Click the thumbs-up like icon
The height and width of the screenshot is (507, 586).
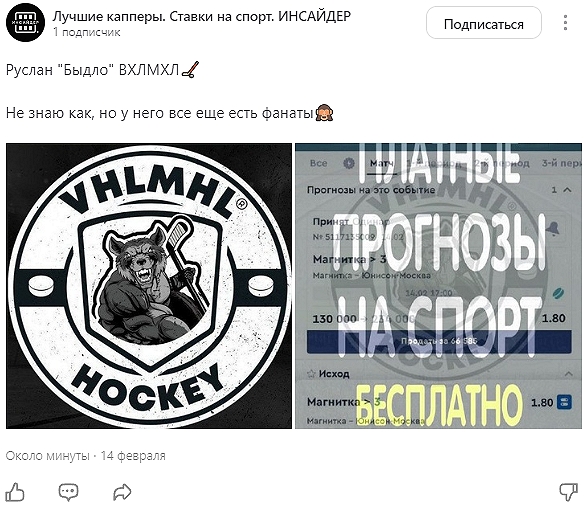tap(15, 492)
